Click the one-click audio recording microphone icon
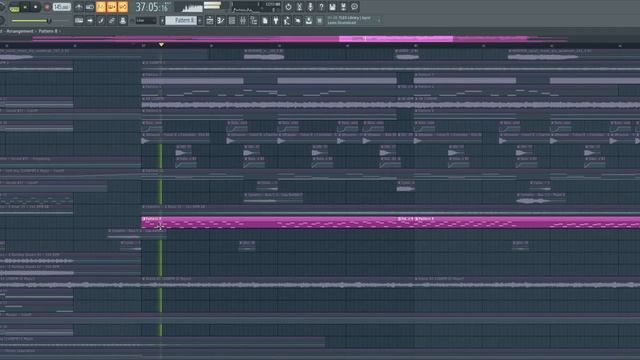The width and height of the screenshot is (640, 360). click(x=310, y=7)
